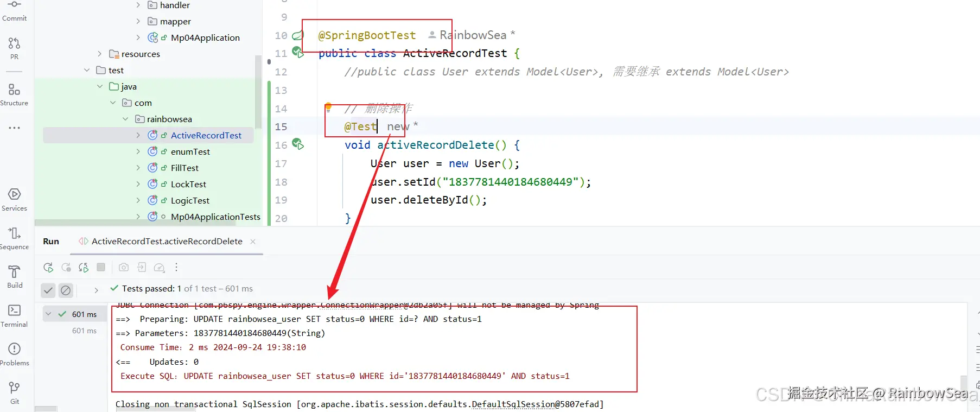The image size is (980, 412).
Task: Select FillTest in project tree
Action: [184, 168]
